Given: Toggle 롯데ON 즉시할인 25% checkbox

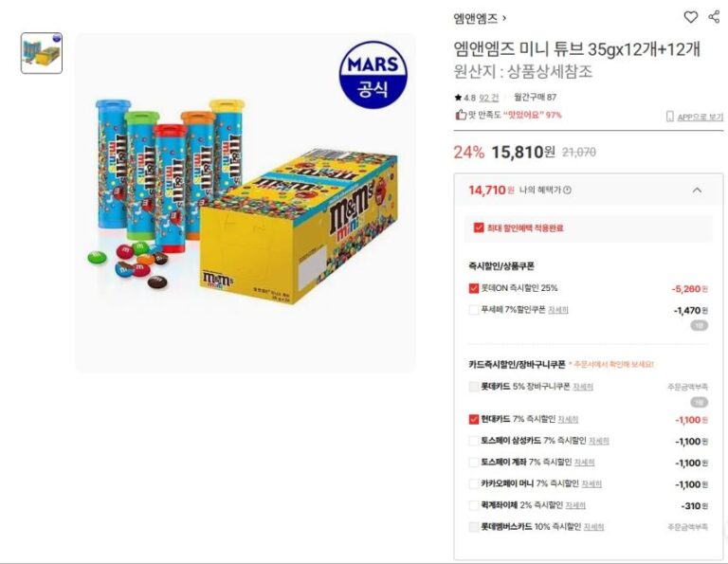Looking at the screenshot, I should [474, 288].
